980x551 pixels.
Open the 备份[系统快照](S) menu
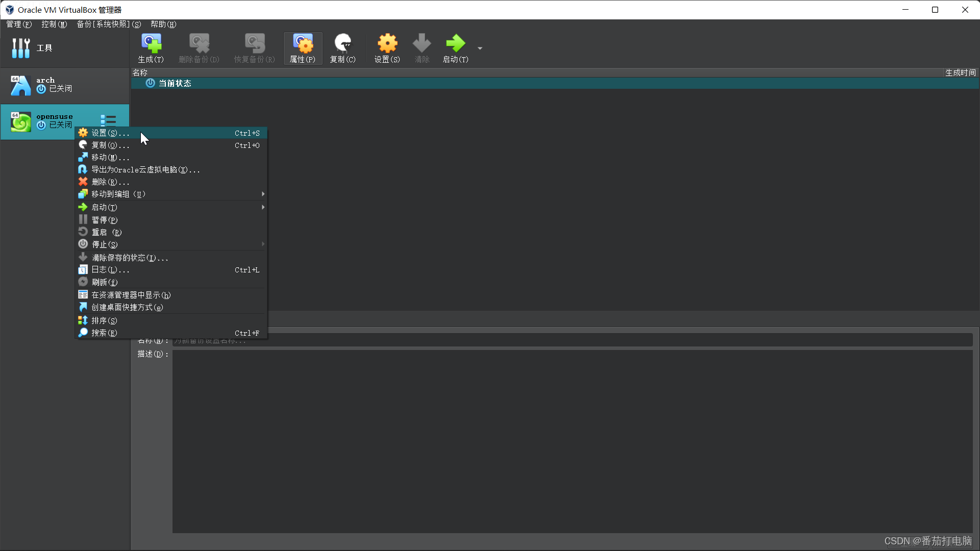[x=109, y=24]
